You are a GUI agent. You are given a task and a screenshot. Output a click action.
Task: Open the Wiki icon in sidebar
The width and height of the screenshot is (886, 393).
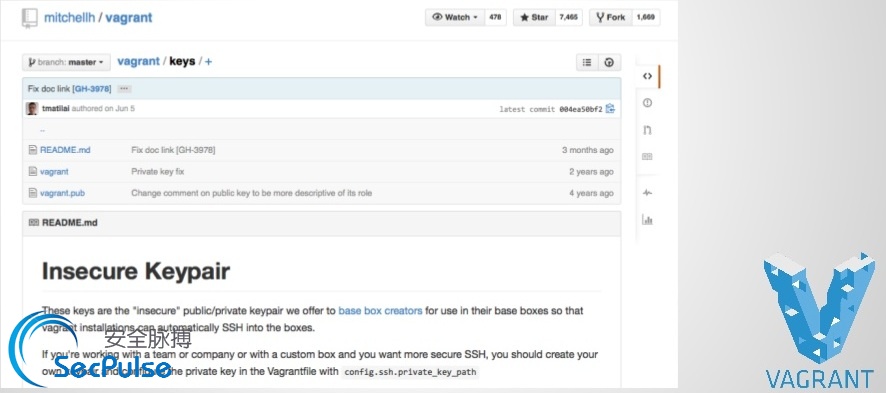648,157
